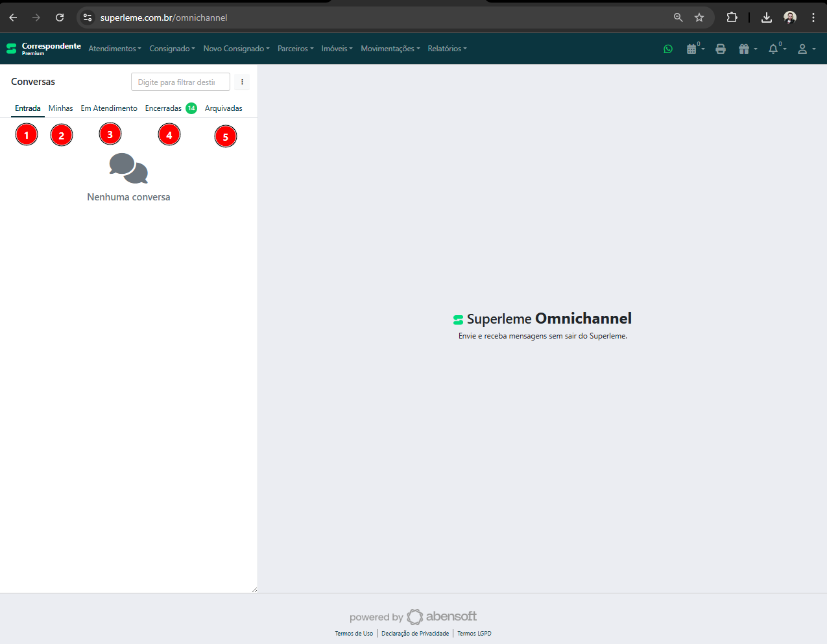This screenshot has height=644, width=827.
Task: Open the Declaração de Privacidade link
Action: [415, 633]
